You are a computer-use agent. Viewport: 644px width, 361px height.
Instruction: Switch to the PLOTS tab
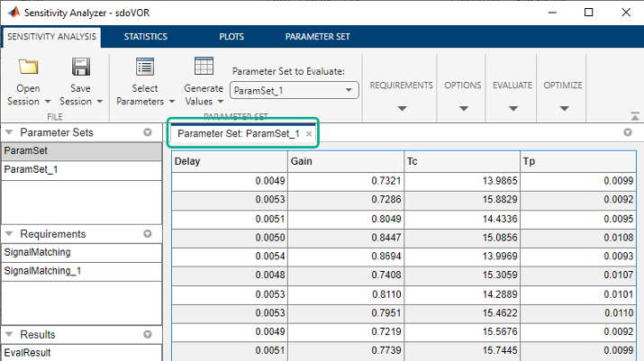click(231, 37)
